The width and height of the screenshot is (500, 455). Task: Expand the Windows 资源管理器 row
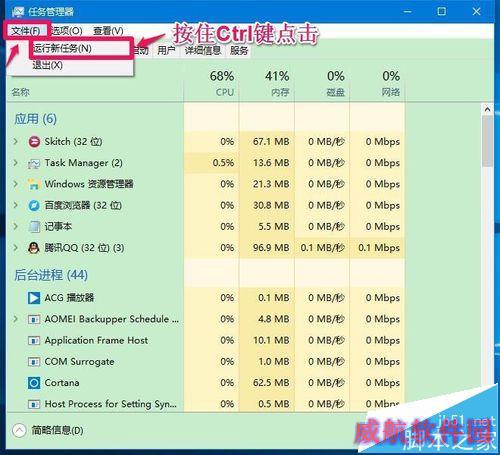point(15,184)
